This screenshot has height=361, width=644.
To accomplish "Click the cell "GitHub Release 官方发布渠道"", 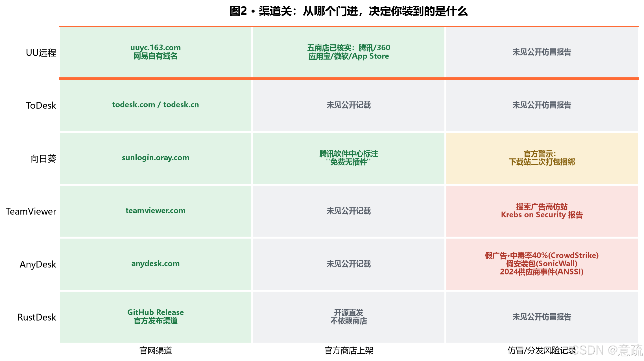I will click(x=156, y=317).
